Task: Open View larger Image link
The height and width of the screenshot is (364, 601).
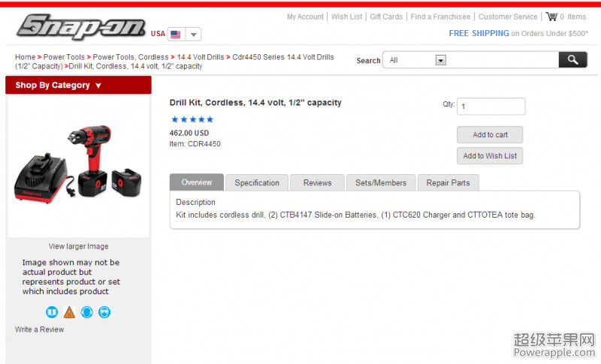Action: click(x=79, y=246)
